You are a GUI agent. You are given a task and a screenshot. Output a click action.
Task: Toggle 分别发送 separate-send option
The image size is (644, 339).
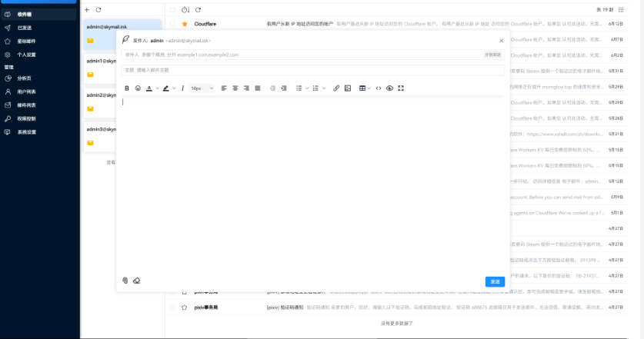tap(492, 55)
